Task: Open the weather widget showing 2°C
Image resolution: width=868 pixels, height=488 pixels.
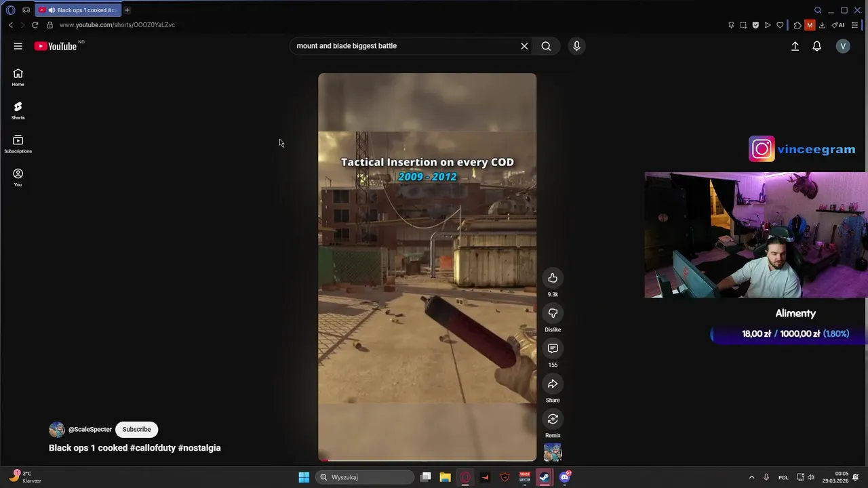Action: tap(26, 477)
